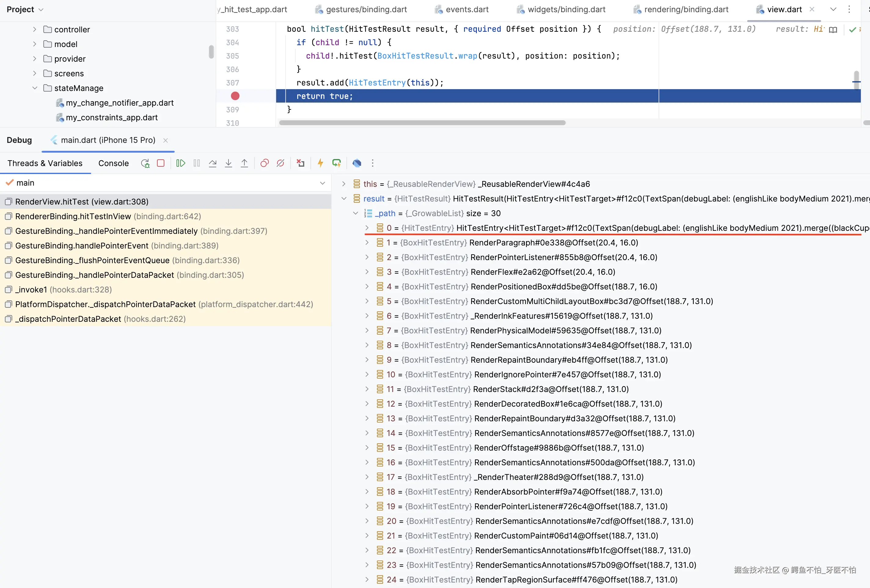Click the Flutter Hot Restart icon

337,163
